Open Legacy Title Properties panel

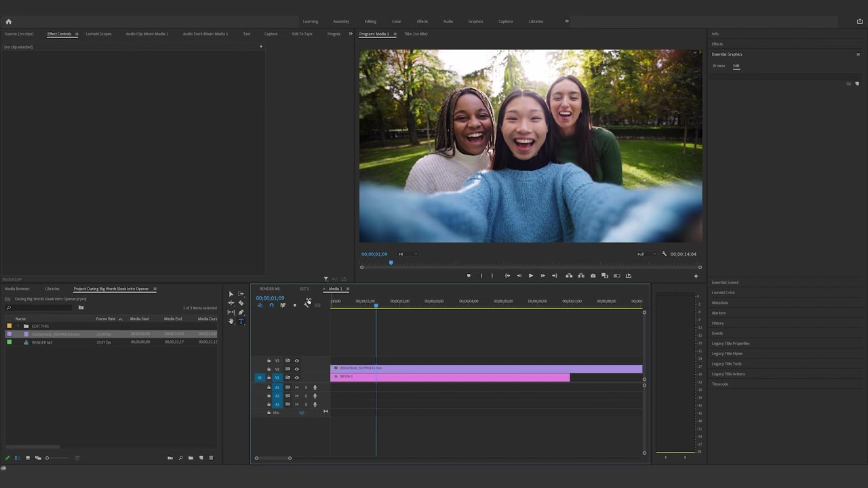[x=730, y=344]
